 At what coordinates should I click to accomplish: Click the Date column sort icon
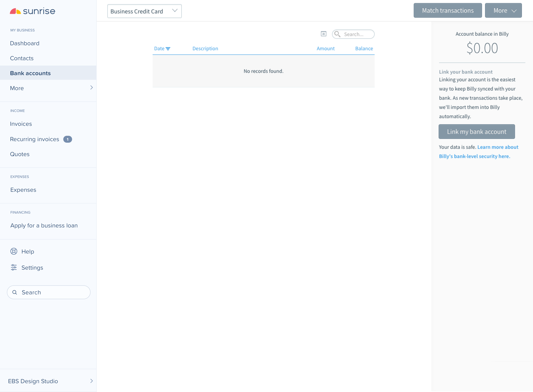[168, 49]
